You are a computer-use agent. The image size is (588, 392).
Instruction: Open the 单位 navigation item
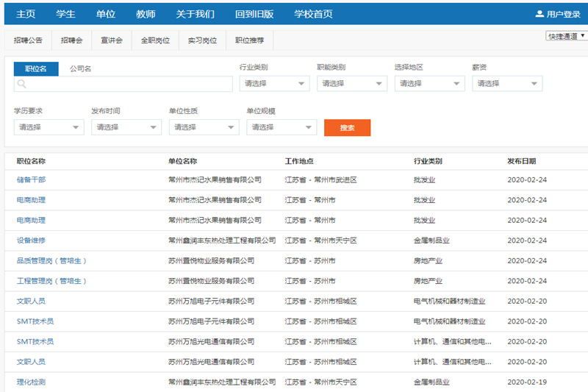click(x=106, y=14)
